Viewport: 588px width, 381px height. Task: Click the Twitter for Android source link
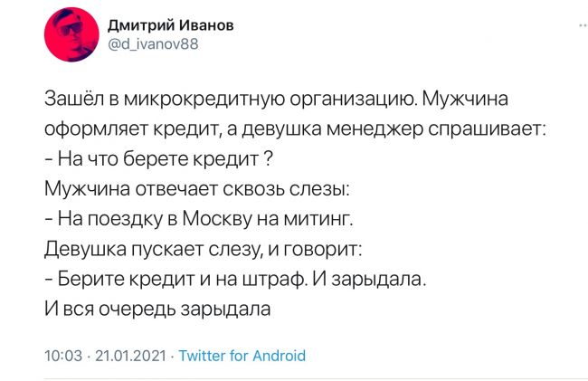(x=242, y=356)
